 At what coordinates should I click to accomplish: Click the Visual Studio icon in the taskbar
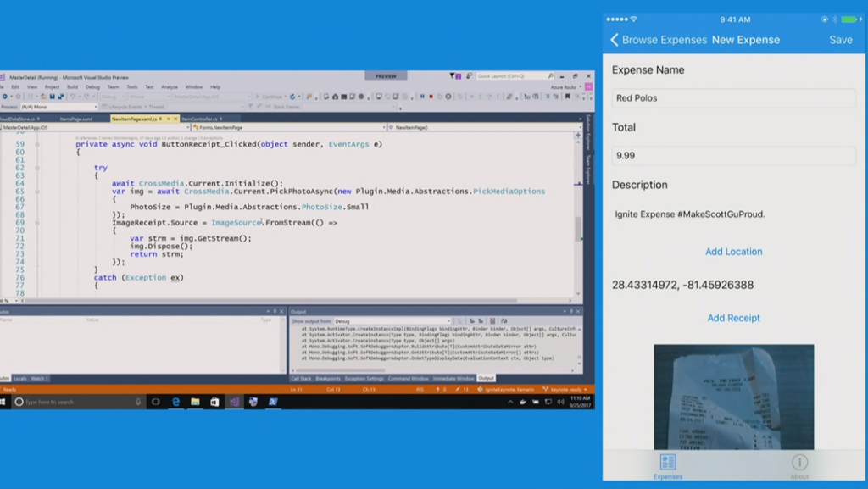[234, 402]
